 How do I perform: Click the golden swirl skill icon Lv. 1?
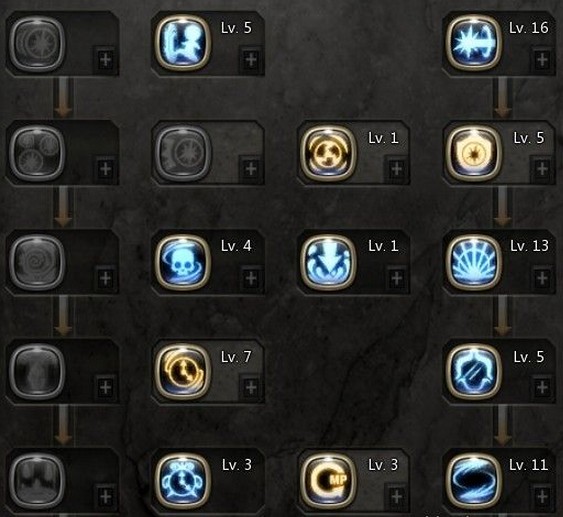coord(328,153)
